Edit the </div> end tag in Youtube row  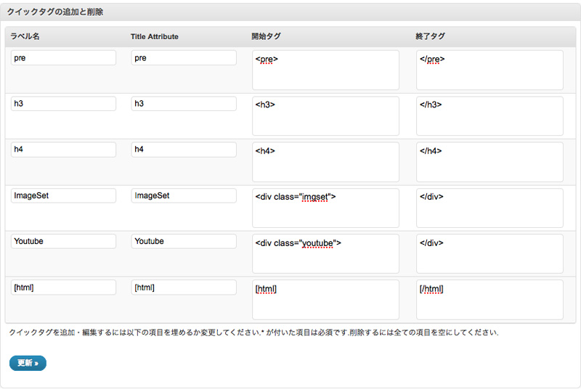pyautogui.click(x=489, y=254)
